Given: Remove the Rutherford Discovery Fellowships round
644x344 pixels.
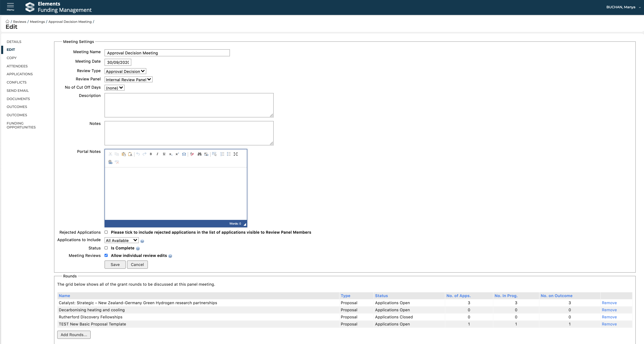Looking at the screenshot, I should tap(609, 317).
